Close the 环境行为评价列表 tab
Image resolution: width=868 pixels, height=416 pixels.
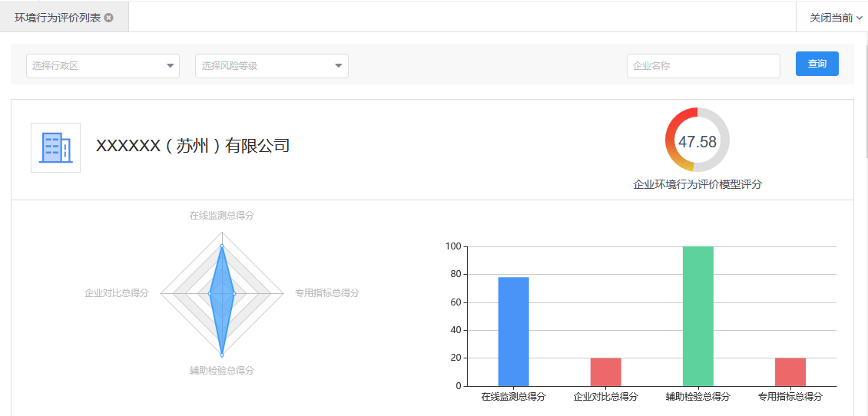(109, 18)
